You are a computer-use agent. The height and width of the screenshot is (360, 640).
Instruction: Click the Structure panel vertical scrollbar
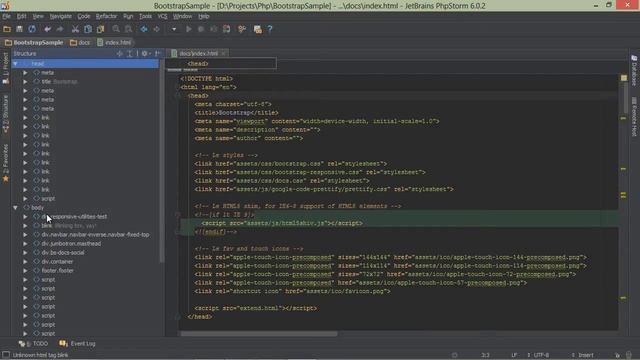tap(162, 161)
